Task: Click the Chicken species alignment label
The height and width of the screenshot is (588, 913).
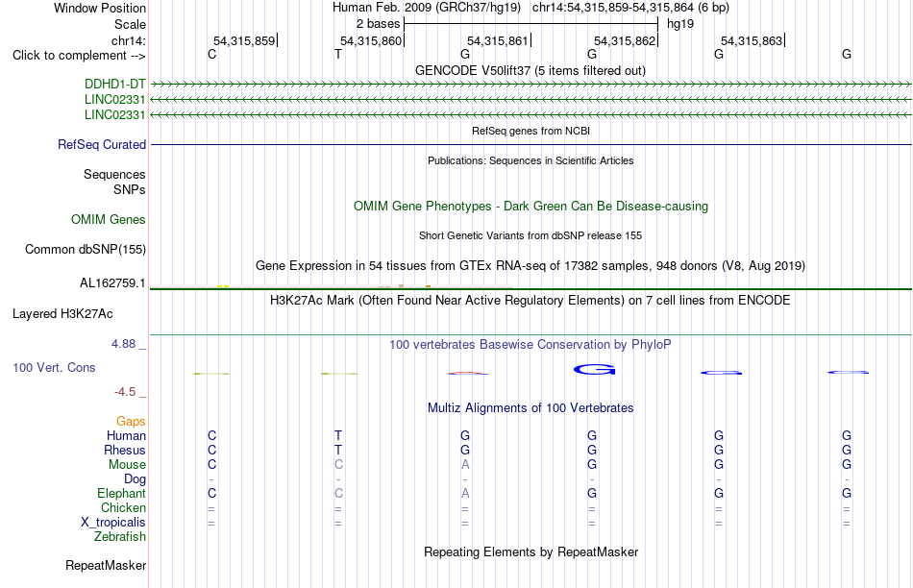Action: 123,507
